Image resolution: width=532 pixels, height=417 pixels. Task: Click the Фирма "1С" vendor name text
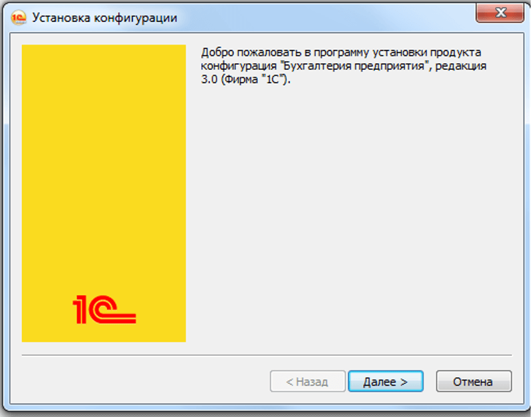click(x=254, y=79)
